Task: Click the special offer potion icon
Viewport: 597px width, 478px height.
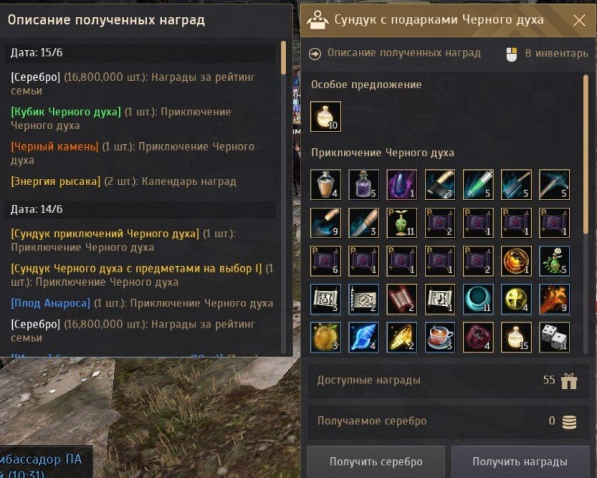Action: pos(326,117)
